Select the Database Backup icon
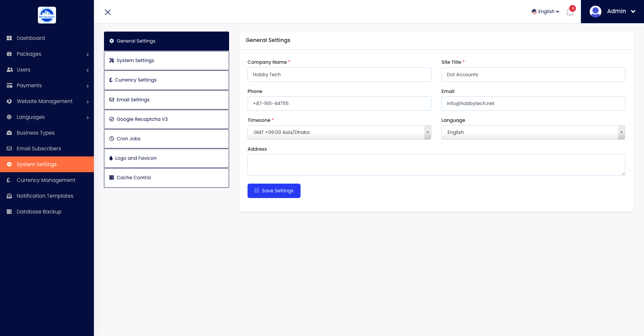Image resolution: width=644 pixels, height=336 pixels. tap(9, 211)
